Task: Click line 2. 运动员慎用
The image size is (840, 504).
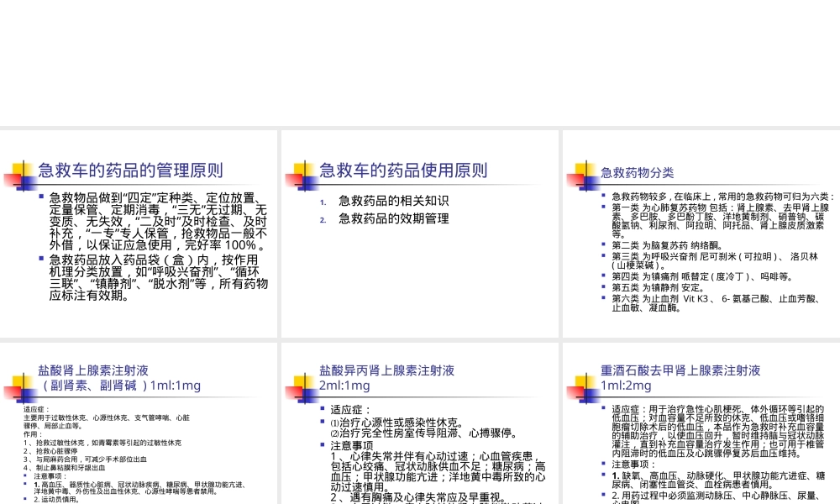Action: tap(56, 499)
